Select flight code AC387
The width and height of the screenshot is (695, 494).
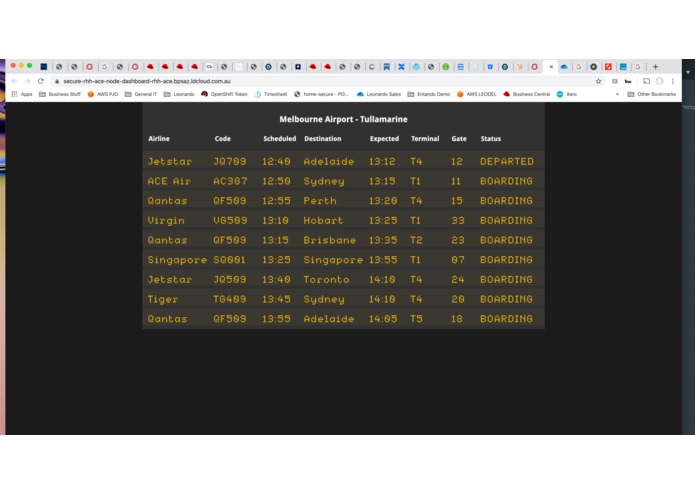point(230,181)
